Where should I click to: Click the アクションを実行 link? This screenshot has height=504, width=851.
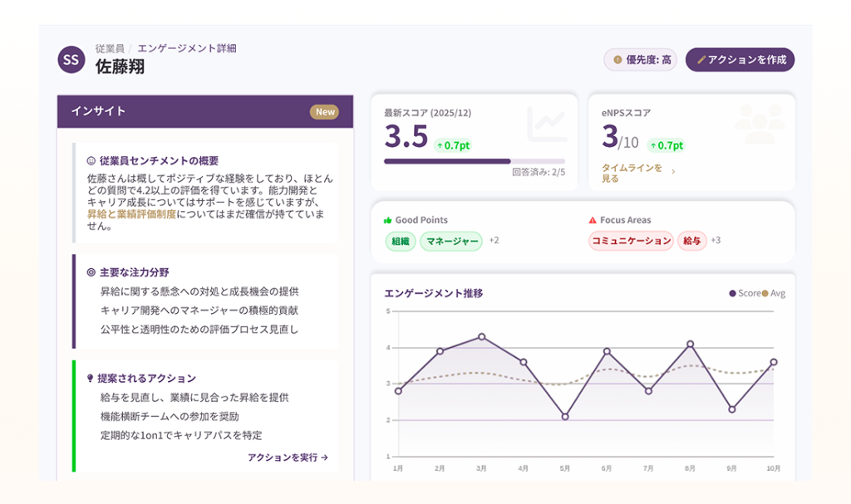point(288,457)
